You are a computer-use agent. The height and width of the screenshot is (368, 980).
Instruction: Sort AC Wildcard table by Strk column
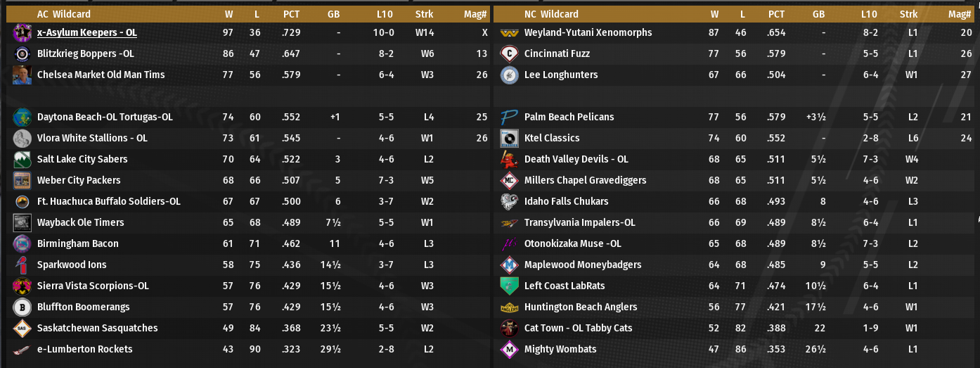click(424, 14)
